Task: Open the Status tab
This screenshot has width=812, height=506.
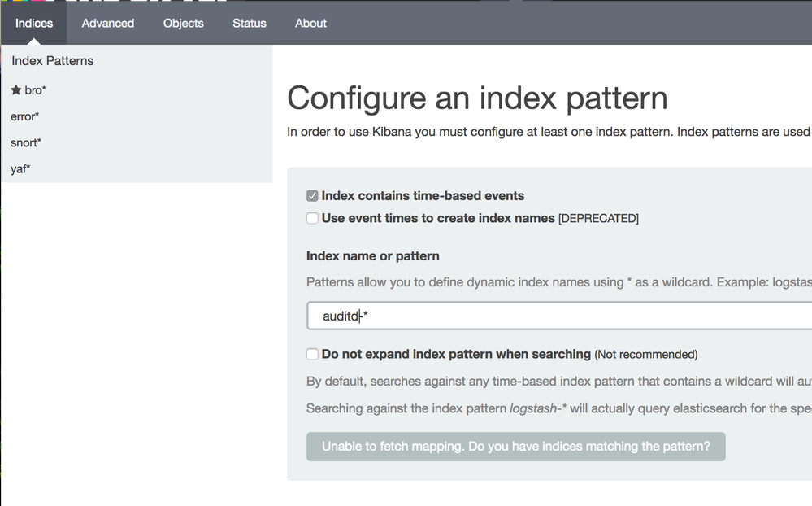Action: 250,23
